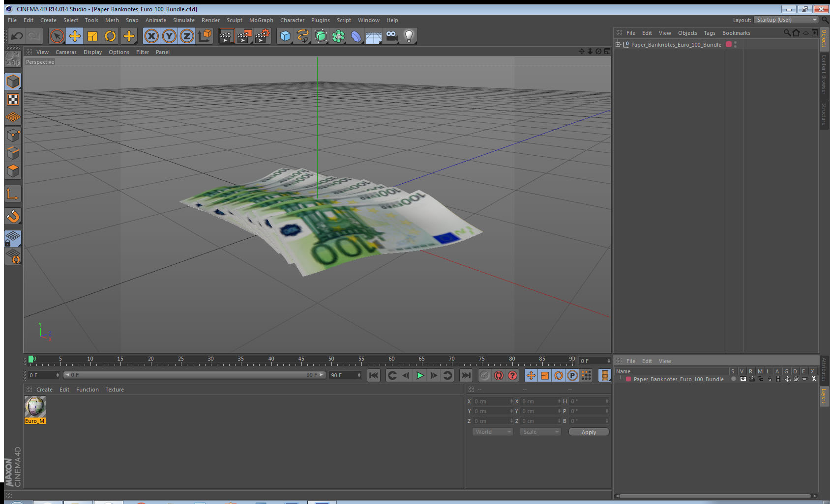Image resolution: width=830 pixels, height=504 pixels.
Task: Click current frame 0 F stepper arrows
Action: click(58, 375)
